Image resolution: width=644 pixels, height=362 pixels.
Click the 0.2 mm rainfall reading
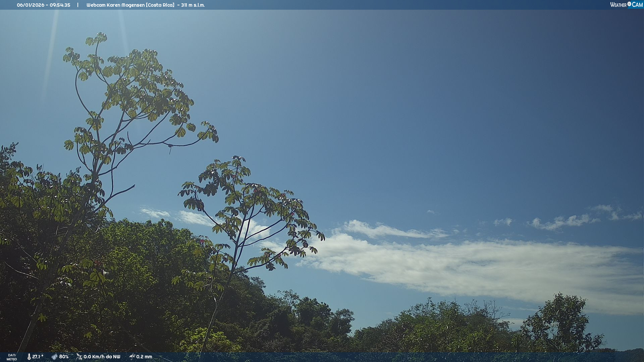coord(144,357)
